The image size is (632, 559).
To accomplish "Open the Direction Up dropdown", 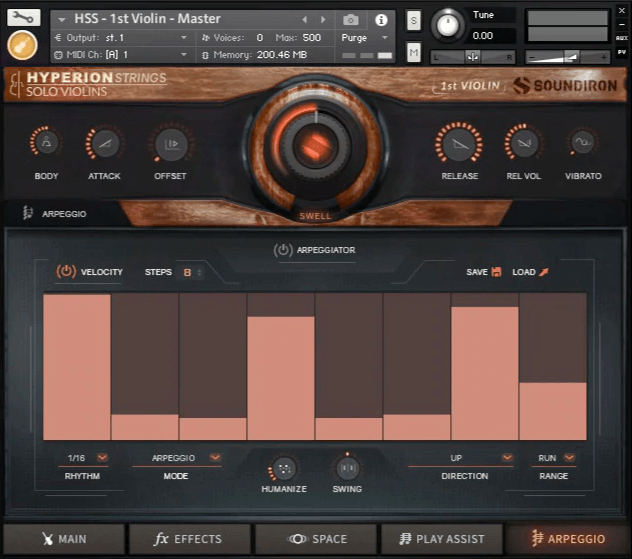I will [507, 457].
